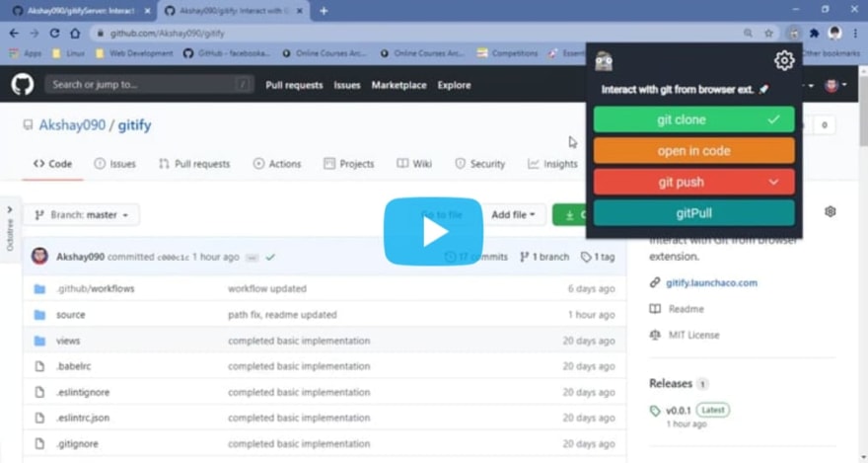Click the gitify extension icon in toolbar
The width and height of the screenshot is (868, 463).
794,34
